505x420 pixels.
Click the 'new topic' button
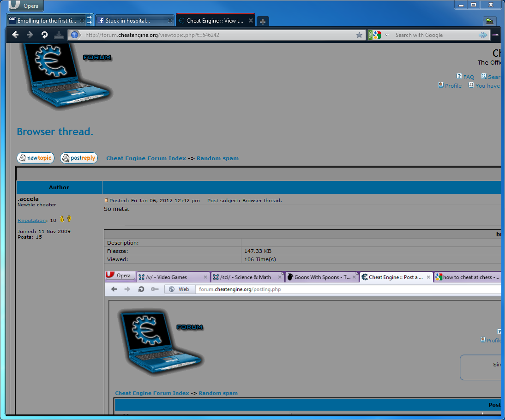(x=36, y=158)
